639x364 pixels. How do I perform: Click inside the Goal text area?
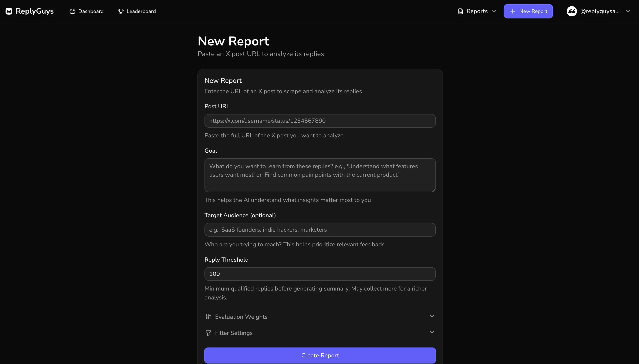pos(320,175)
